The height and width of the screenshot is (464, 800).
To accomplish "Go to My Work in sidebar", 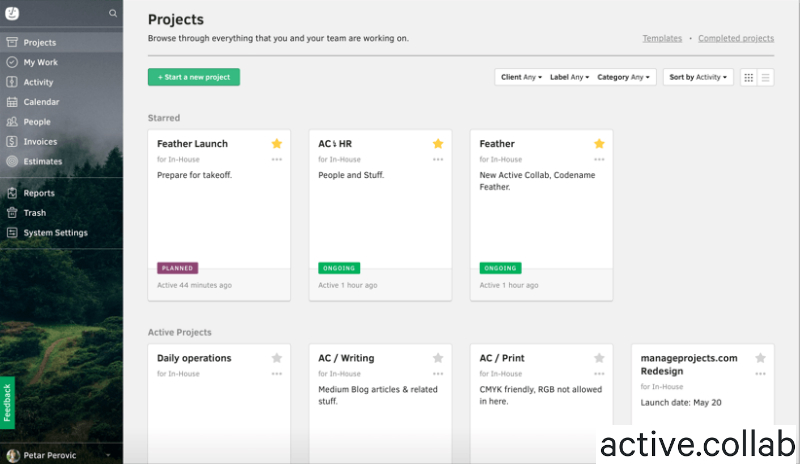I will click(x=40, y=62).
